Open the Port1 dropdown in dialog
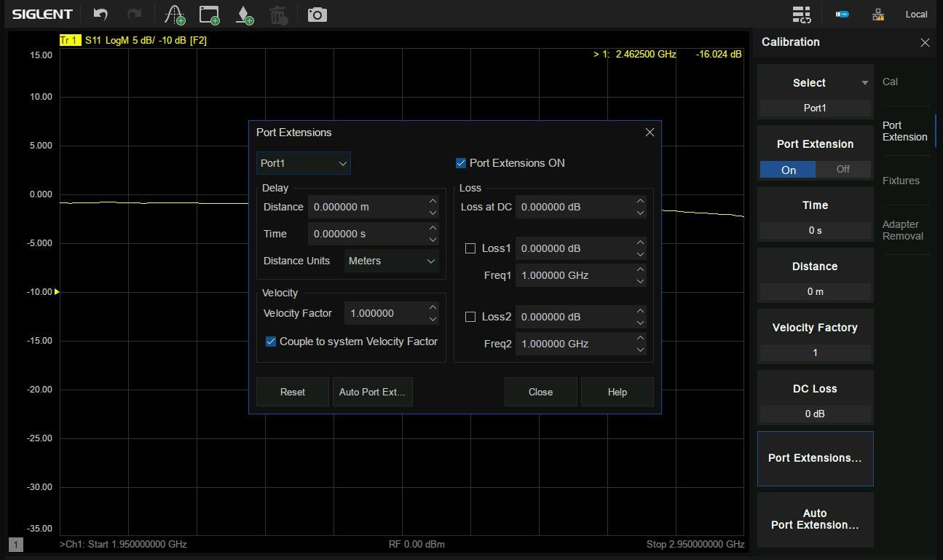Screen dimensions: 943x560 303,163
